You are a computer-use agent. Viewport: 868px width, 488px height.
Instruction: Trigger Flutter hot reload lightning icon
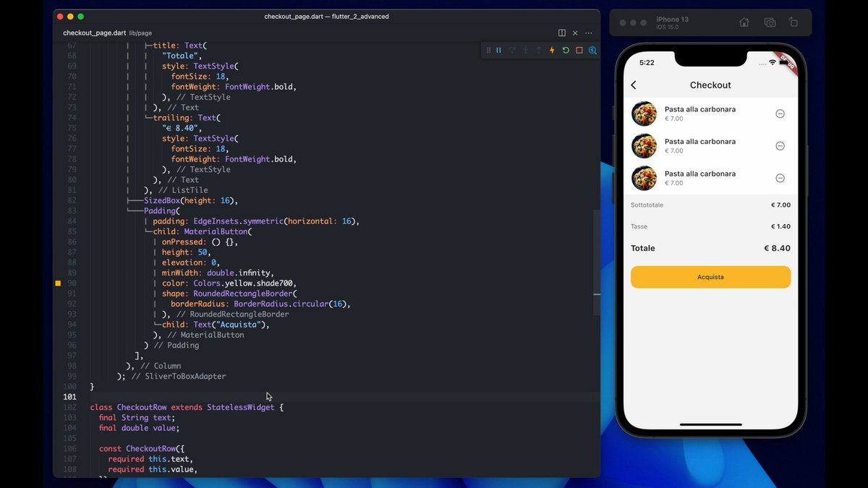point(553,51)
